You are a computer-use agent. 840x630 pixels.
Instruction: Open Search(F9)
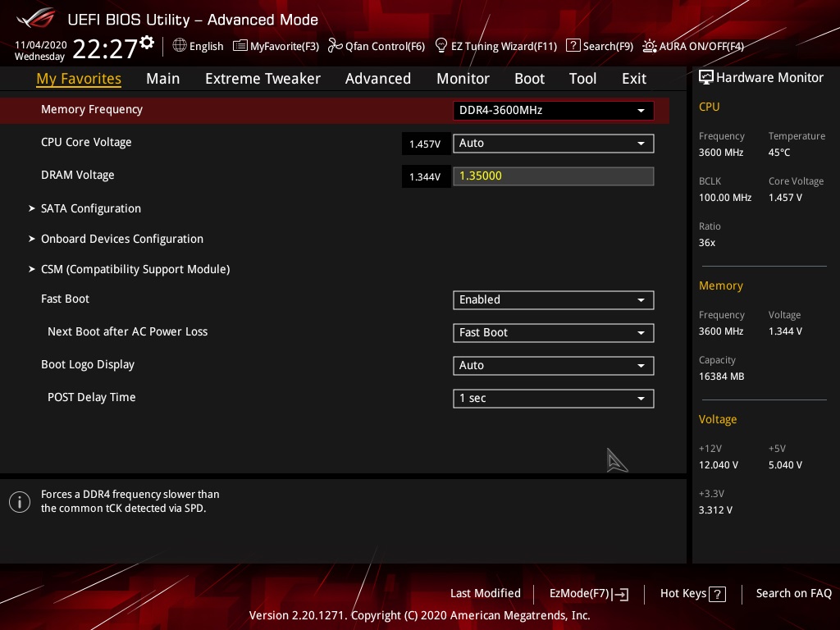point(600,46)
